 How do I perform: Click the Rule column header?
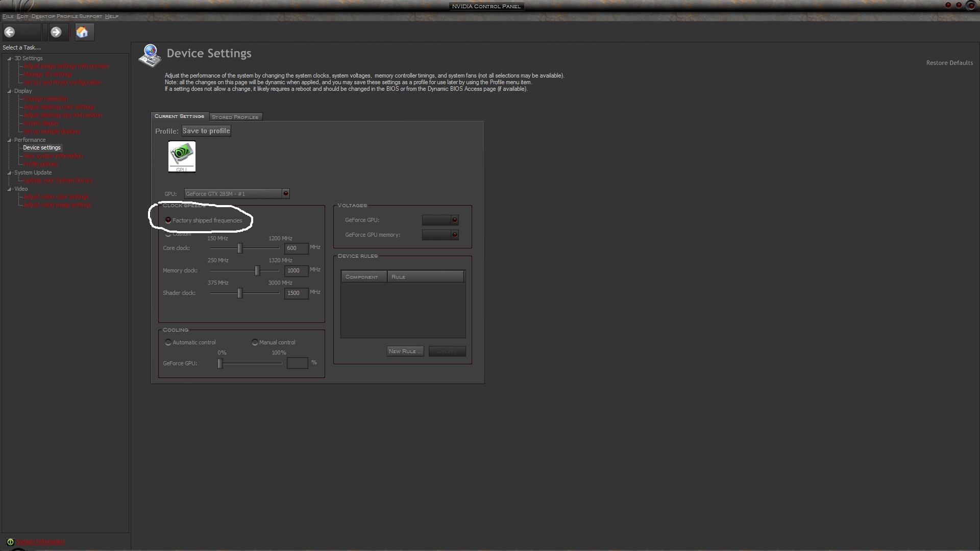(426, 277)
